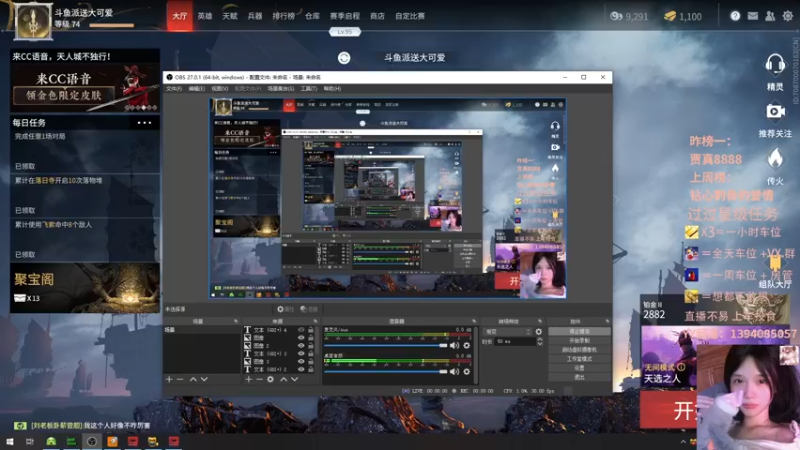
Task: Click the 设置 button in OBS controls
Action: tap(579, 368)
